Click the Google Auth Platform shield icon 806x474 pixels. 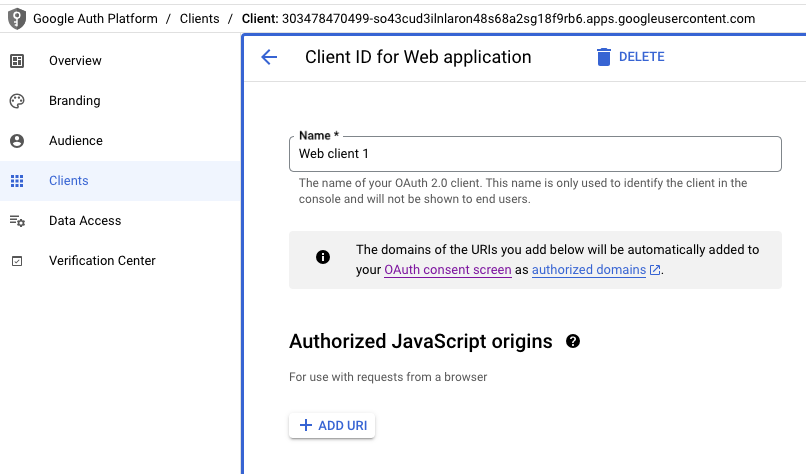point(17,19)
